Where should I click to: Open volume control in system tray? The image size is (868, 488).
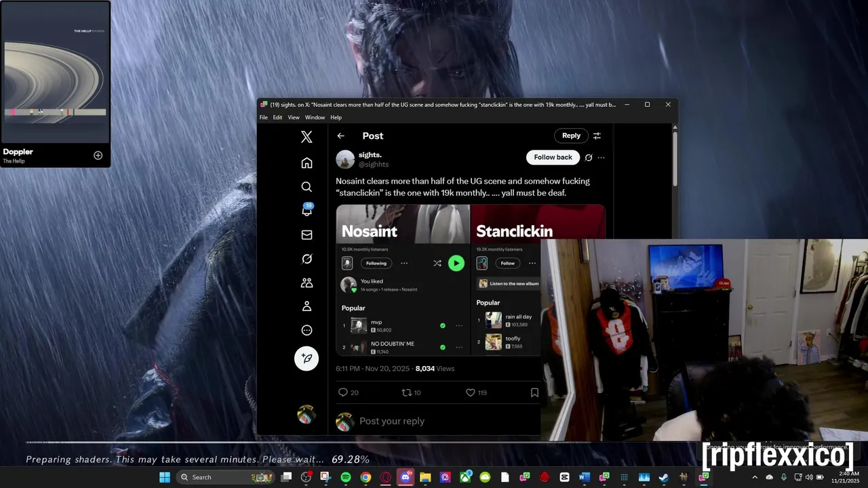click(x=809, y=477)
